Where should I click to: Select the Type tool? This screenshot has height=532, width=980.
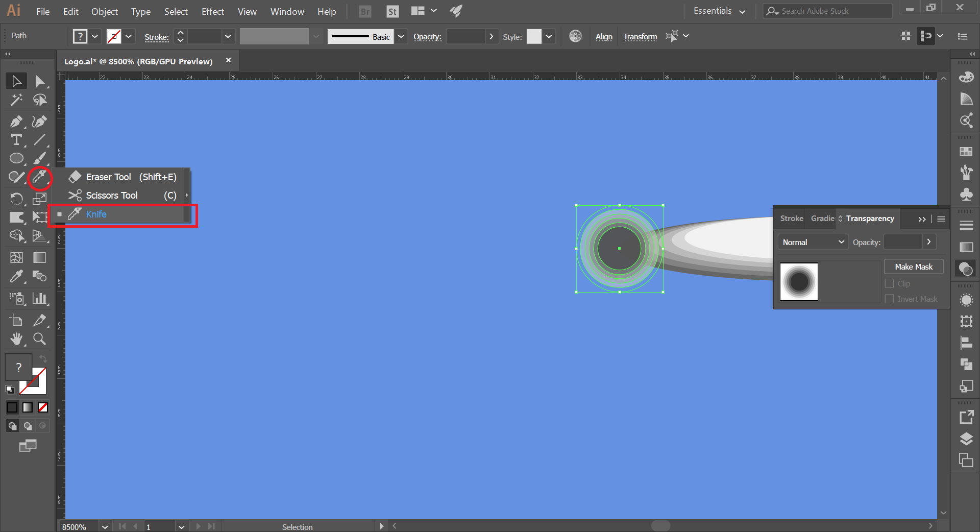(16, 140)
